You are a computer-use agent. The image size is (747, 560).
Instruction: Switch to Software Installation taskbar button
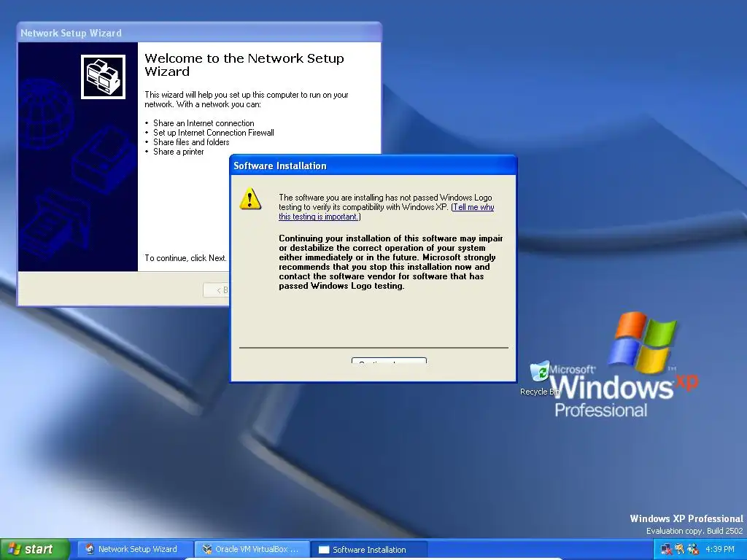(369, 550)
